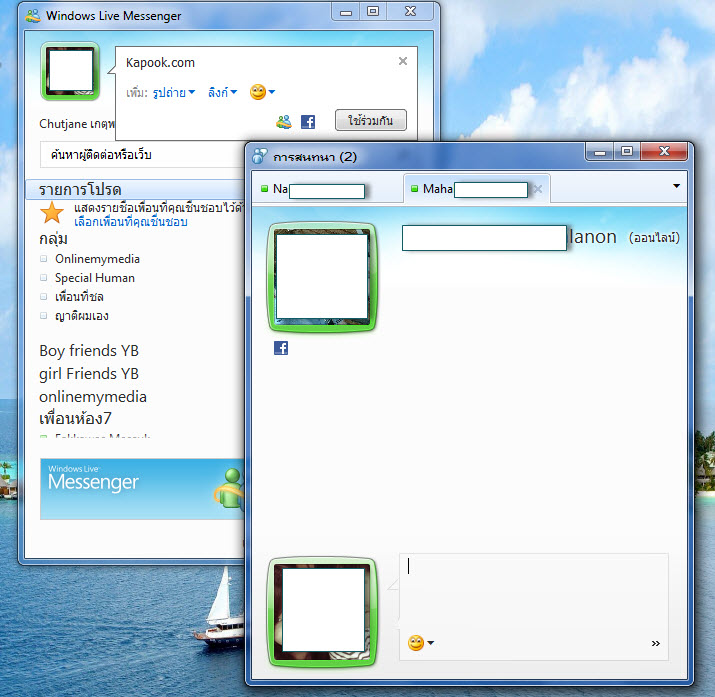Open the รูปถ่าย photo dropdown

(174, 93)
